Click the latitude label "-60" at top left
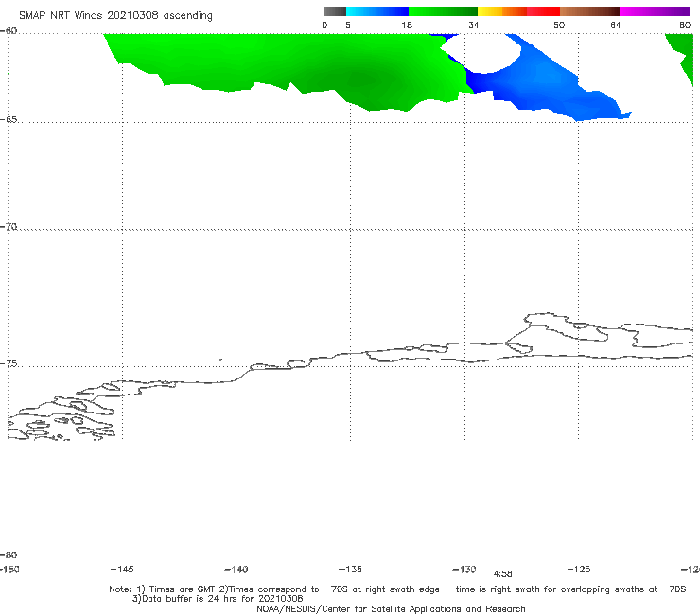The image size is (700, 615). click(9, 31)
